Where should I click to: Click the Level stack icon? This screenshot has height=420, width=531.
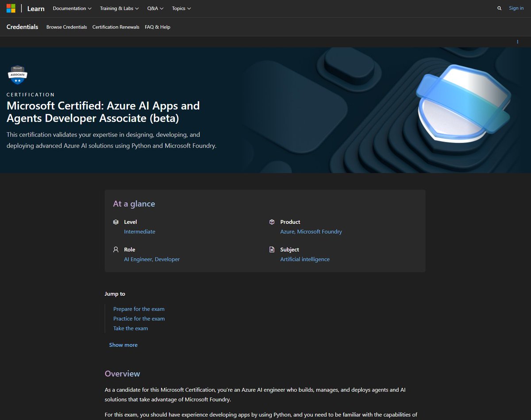click(116, 222)
